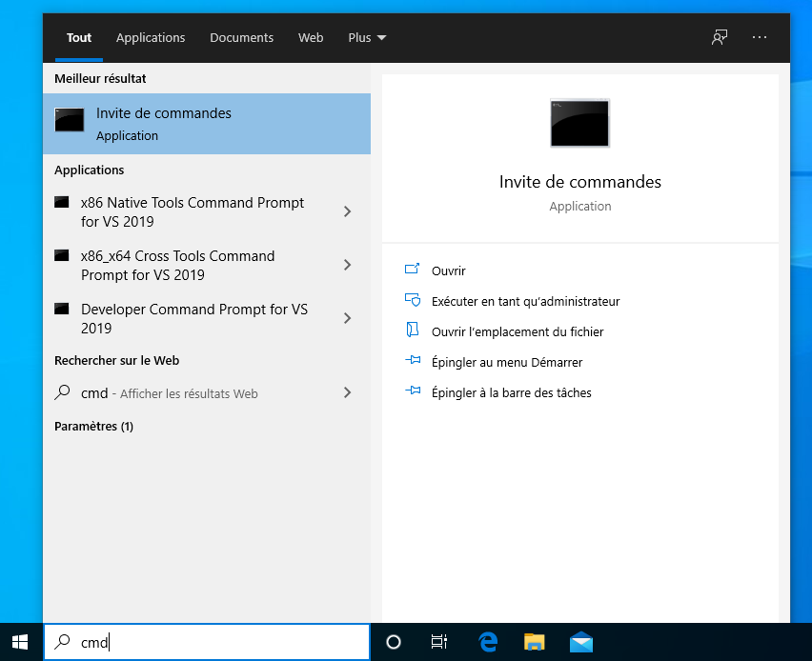Open Cortana circle icon on taskbar
Image resolution: width=812 pixels, height=661 pixels.
pyautogui.click(x=394, y=642)
